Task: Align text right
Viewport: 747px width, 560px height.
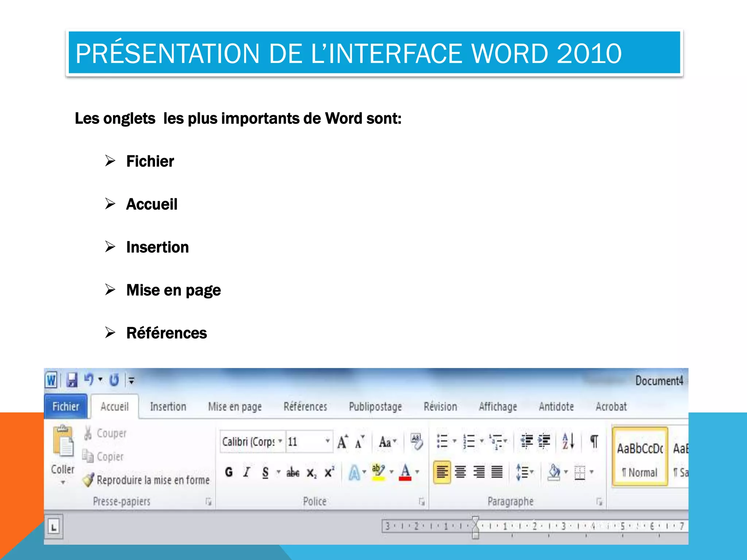Action: tap(479, 472)
